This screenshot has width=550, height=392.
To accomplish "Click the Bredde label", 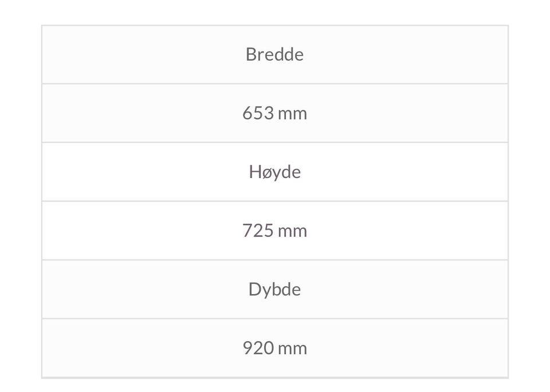I will point(274,54).
